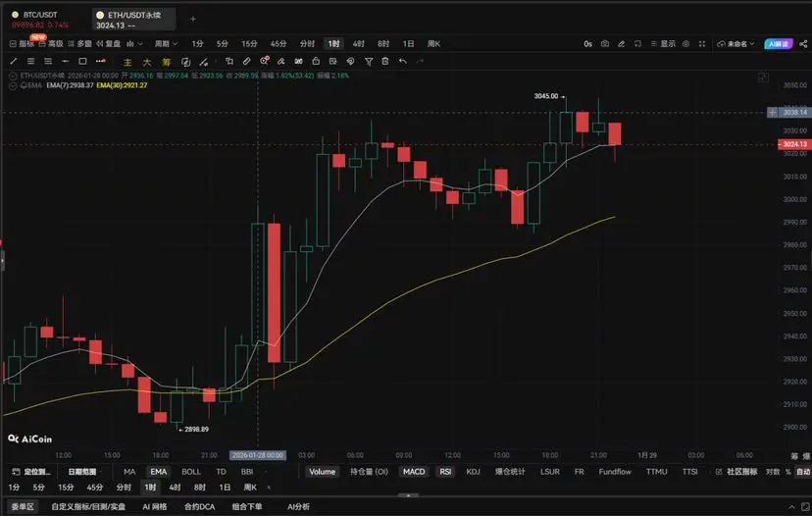Open the AI解读 button
The height and width of the screenshot is (516, 812).
click(x=779, y=44)
